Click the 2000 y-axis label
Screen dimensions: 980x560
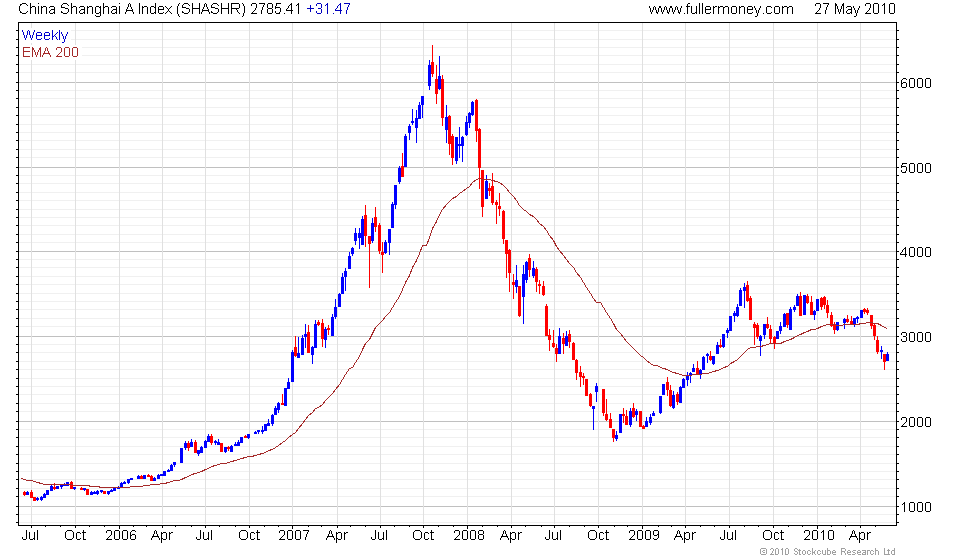click(915, 422)
